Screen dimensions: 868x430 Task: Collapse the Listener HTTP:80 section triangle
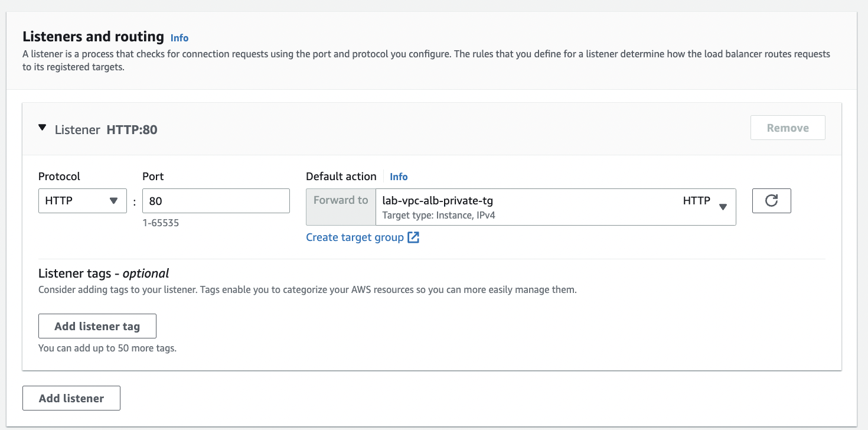pos(42,128)
